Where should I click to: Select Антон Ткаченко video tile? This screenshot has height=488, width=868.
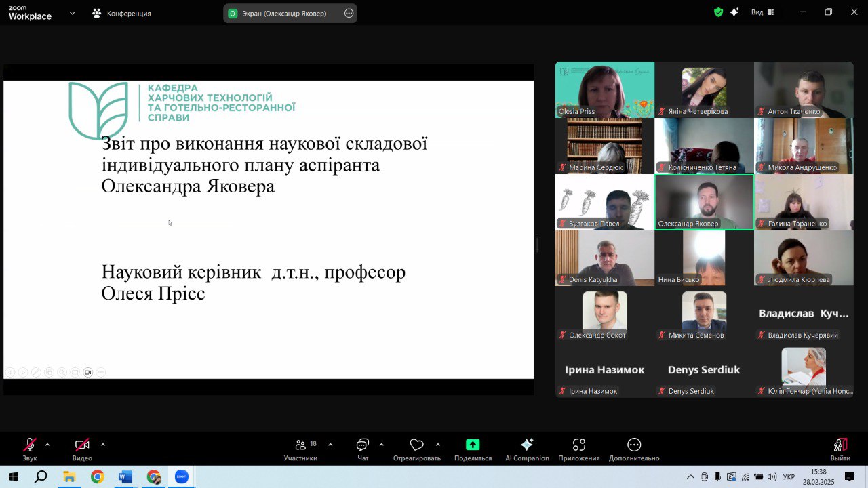[804, 89]
